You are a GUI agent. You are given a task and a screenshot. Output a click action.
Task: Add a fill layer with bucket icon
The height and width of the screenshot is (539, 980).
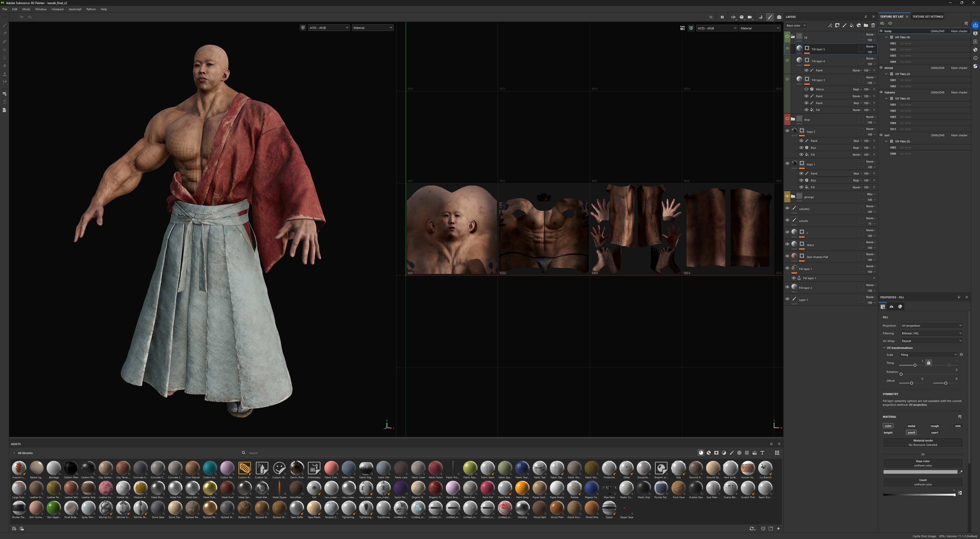851,26
